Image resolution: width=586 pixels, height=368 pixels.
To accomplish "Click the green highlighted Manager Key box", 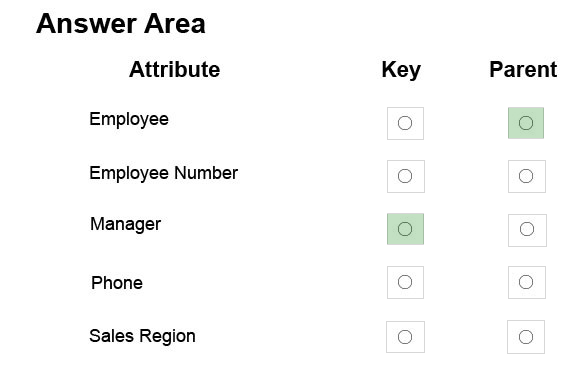I will 405,229.
